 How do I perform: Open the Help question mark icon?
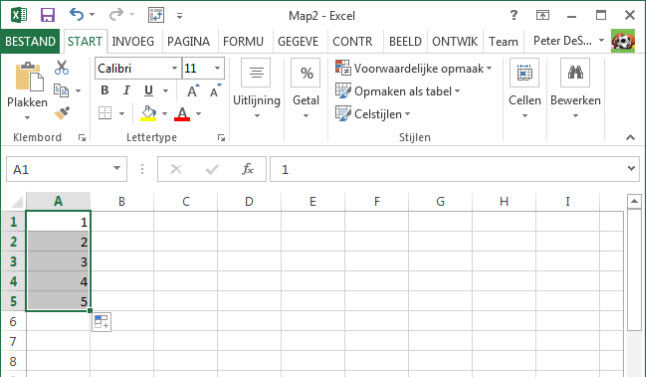[513, 15]
